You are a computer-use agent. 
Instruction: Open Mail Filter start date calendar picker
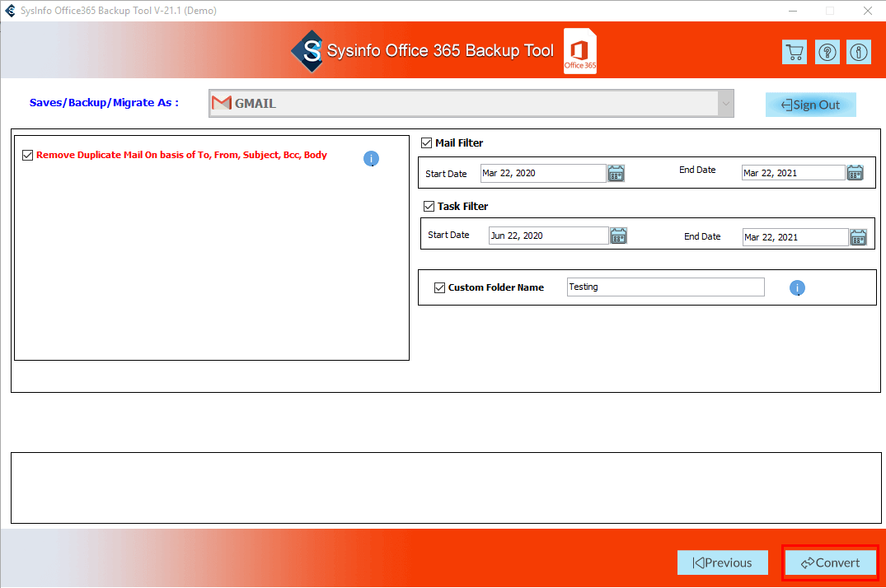tap(616, 173)
